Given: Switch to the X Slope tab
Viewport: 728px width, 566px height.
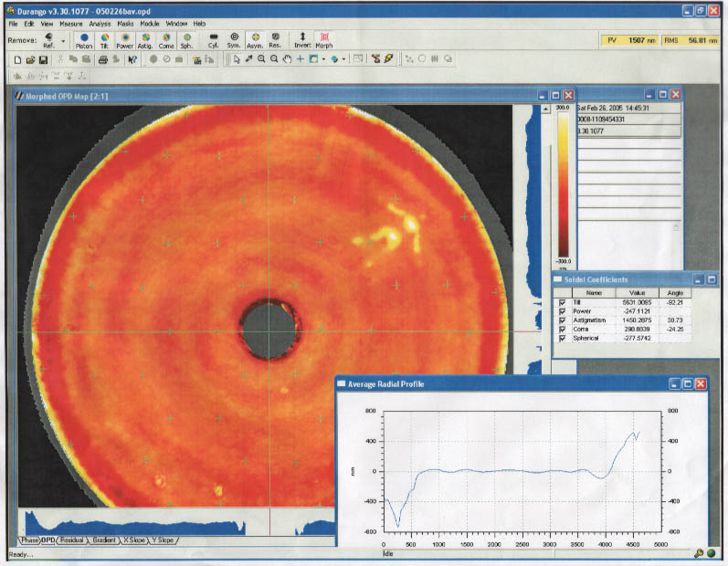Looking at the screenshot, I should 133,540.
